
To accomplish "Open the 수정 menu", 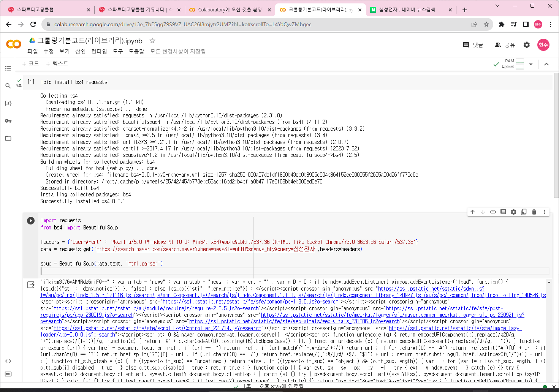I will coord(49,51).
